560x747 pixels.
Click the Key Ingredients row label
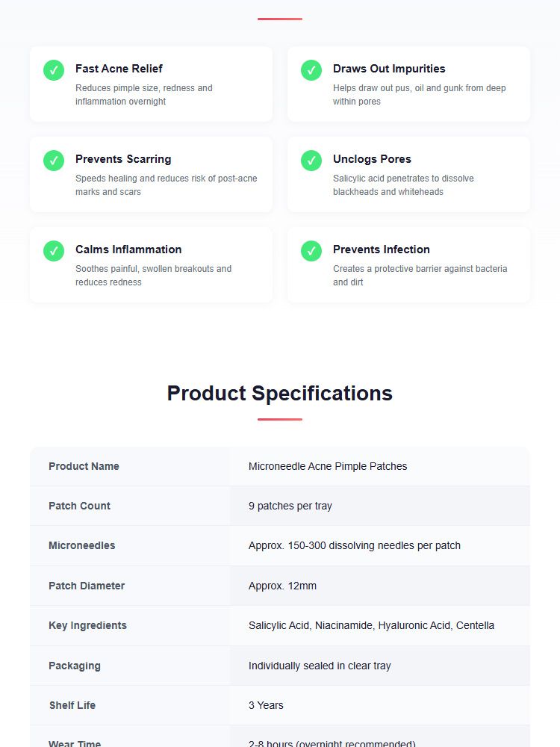pyautogui.click(x=87, y=625)
